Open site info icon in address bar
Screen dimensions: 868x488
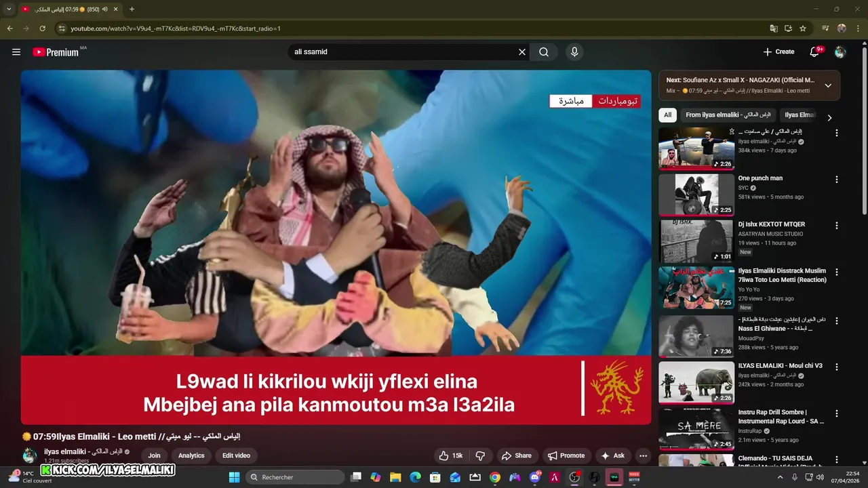coord(62,28)
